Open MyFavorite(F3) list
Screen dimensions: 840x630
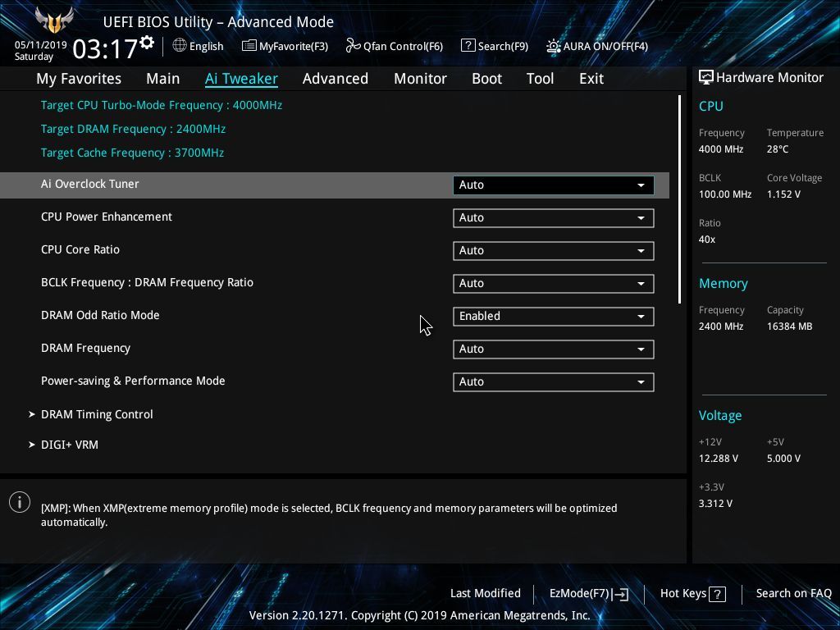click(x=285, y=46)
